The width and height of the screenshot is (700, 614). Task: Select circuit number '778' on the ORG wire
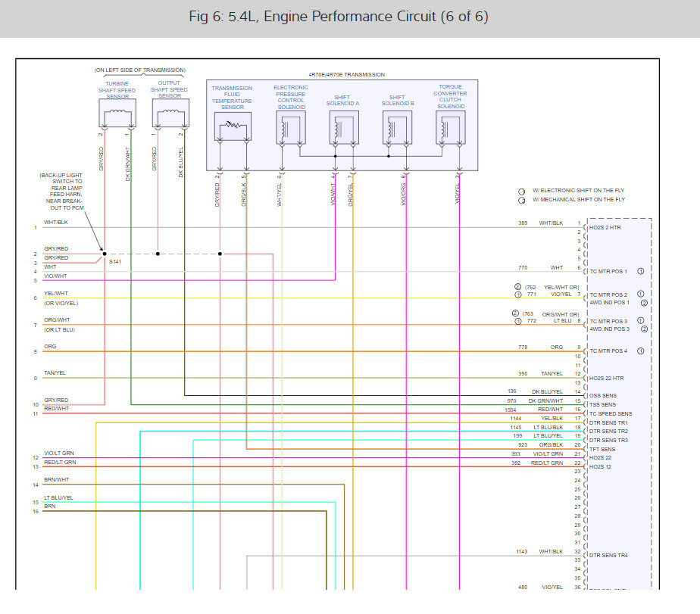[523, 348]
